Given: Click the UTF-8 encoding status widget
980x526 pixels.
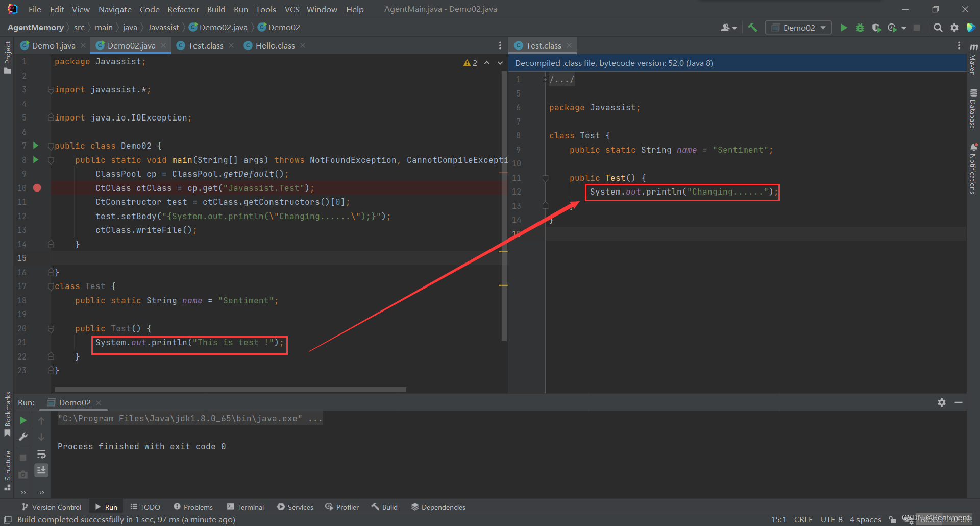Looking at the screenshot, I should (x=831, y=519).
